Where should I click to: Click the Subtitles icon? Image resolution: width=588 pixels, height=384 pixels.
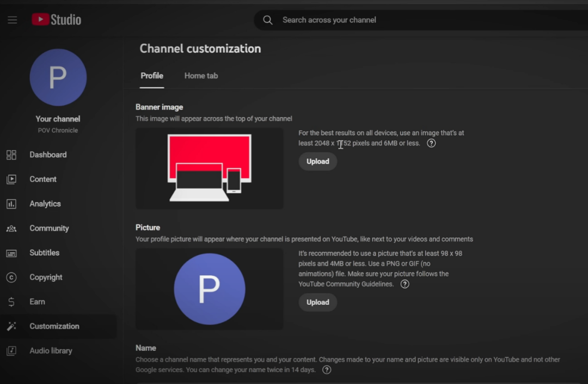coord(11,253)
